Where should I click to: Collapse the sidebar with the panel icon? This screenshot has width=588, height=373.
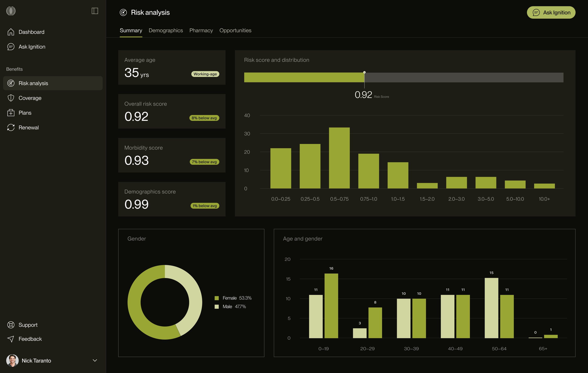(x=95, y=11)
